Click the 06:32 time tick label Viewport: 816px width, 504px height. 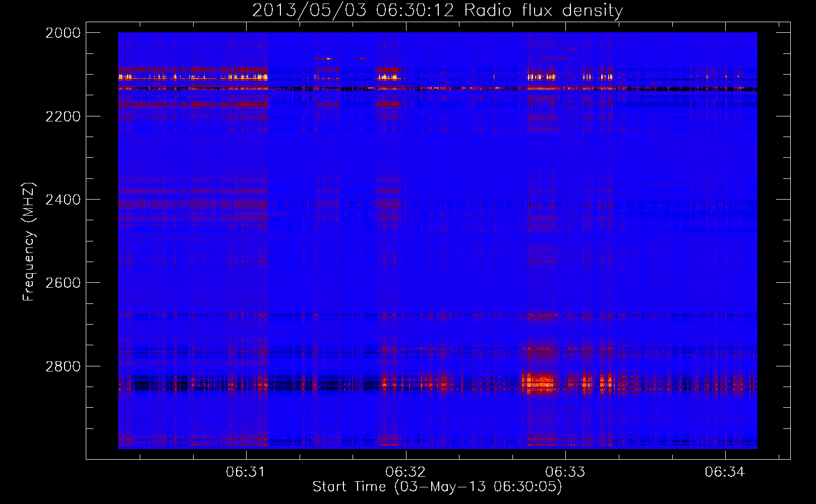(405, 472)
